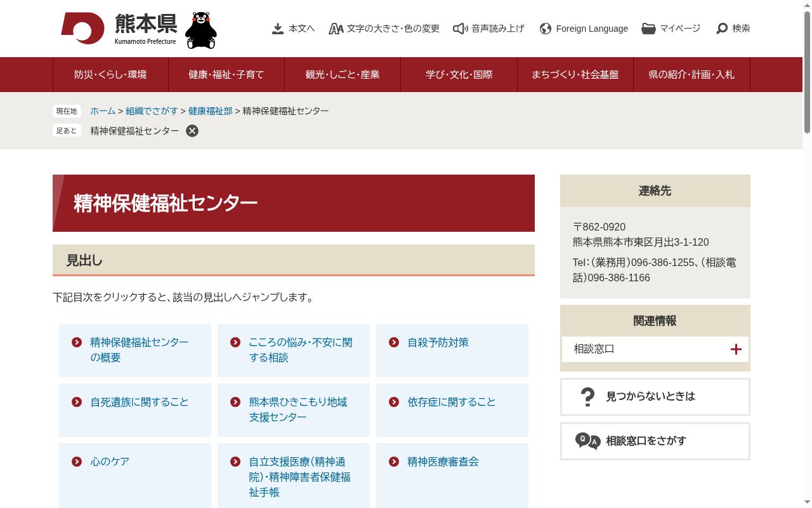The height and width of the screenshot is (508, 812).
Task: Click arrow icon beside 心のケア
Action: tap(77, 462)
